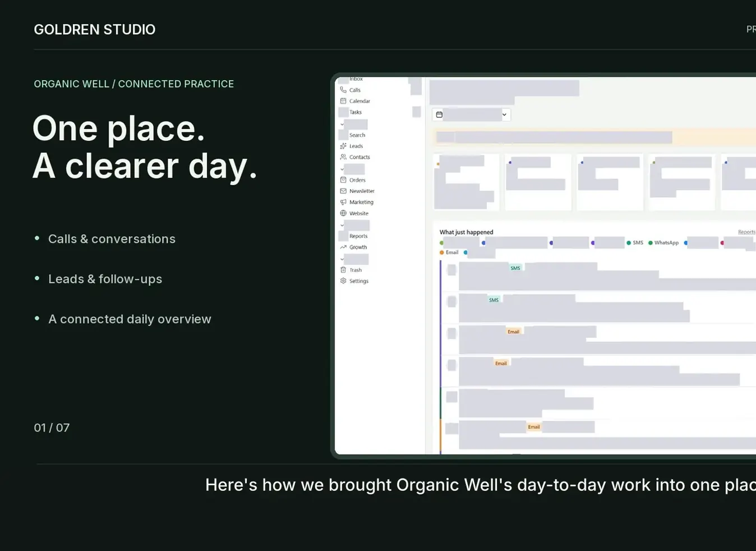The width and height of the screenshot is (756, 551).
Task: Open Settings via the gear icon
Action: (343, 281)
